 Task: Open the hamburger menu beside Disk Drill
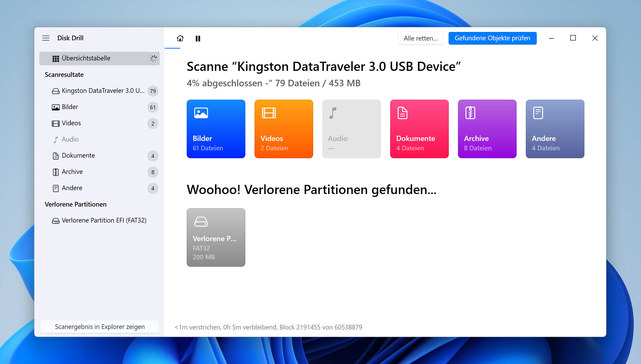46,38
